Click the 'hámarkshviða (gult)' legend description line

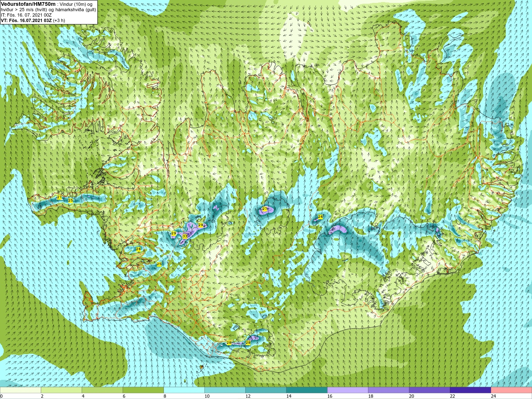click(x=75, y=10)
